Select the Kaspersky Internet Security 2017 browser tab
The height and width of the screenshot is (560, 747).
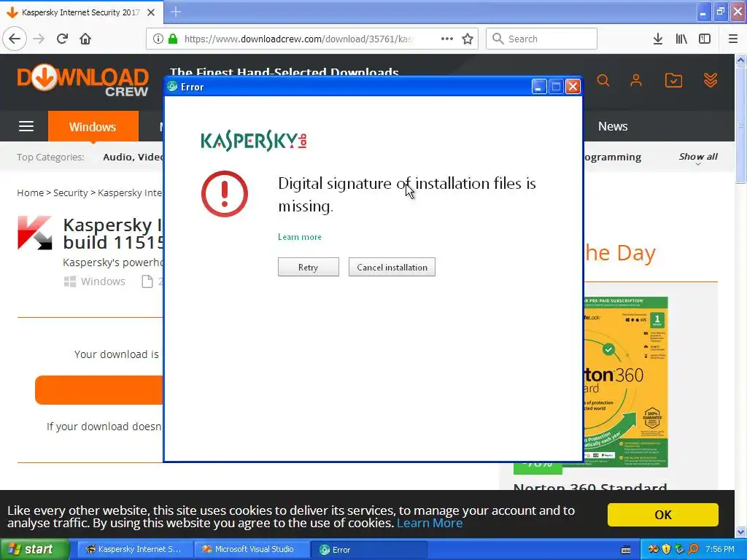pyautogui.click(x=81, y=12)
